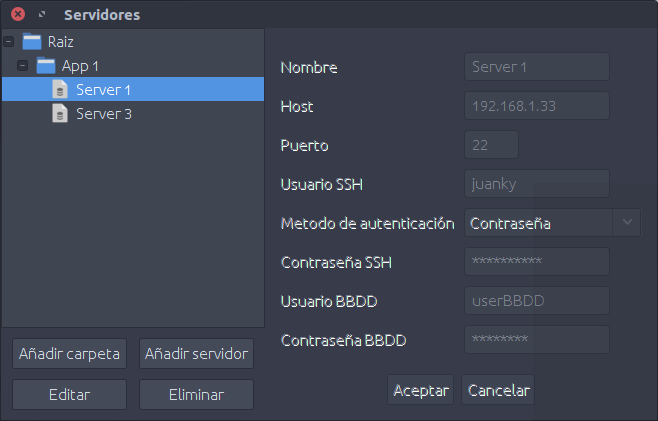The image size is (658, 421).
Task: Click the Cancelar button
Action: (x=498, y=390)
